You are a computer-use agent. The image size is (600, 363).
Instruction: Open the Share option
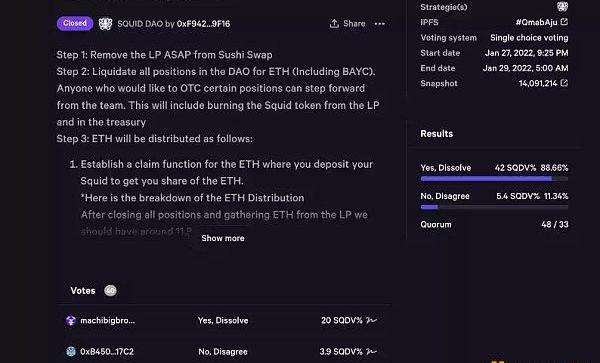tap(347, 24)
